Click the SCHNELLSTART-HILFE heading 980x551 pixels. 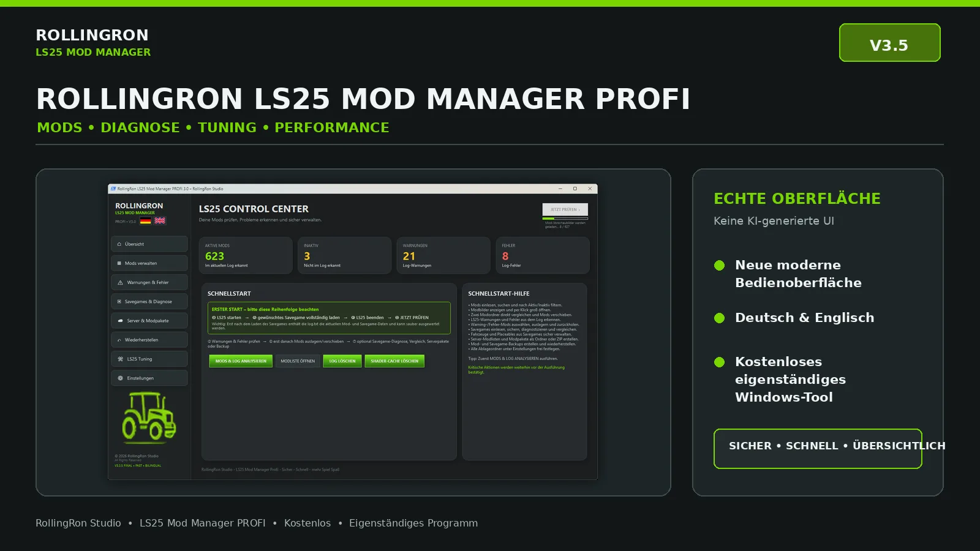pos(499,294)
